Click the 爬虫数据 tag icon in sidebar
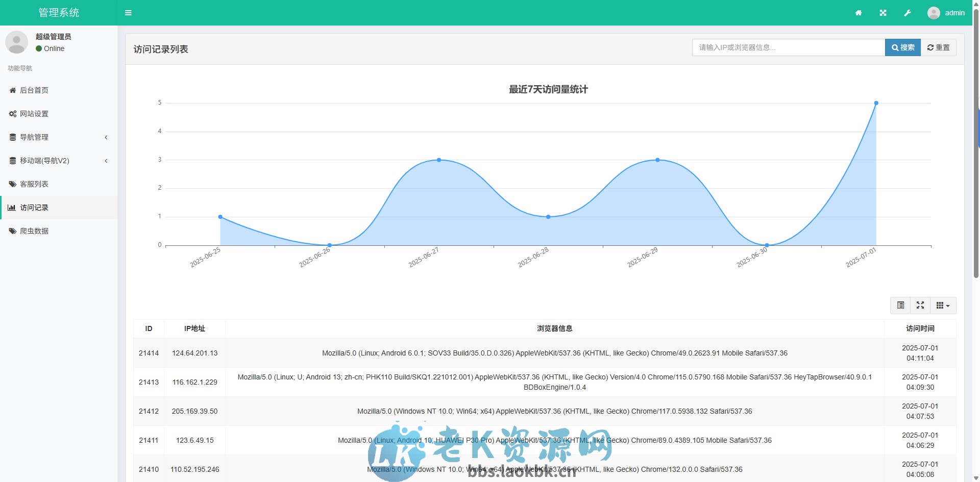Viewport: 980px width, 482px height. coord(12,231)
